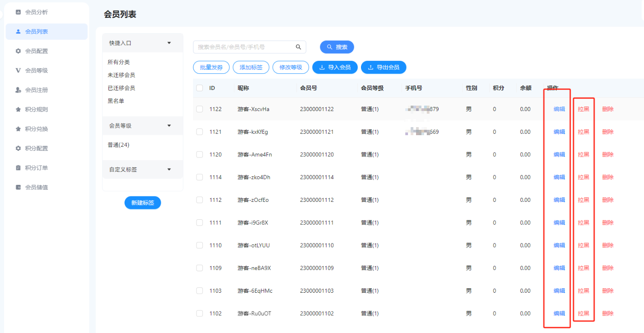644x333 pixels.
Task: Check the box for member ID 1122
Action: click(200, 109)
